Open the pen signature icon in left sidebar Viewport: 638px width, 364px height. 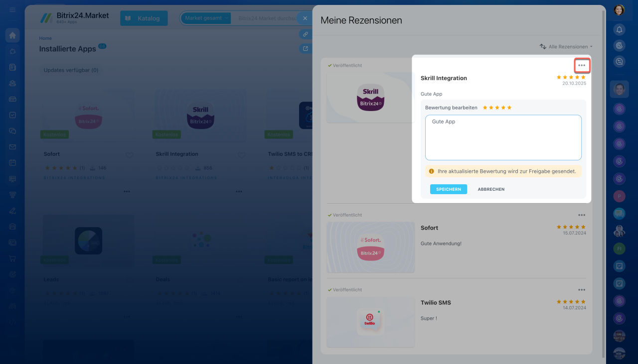point(12,211)
